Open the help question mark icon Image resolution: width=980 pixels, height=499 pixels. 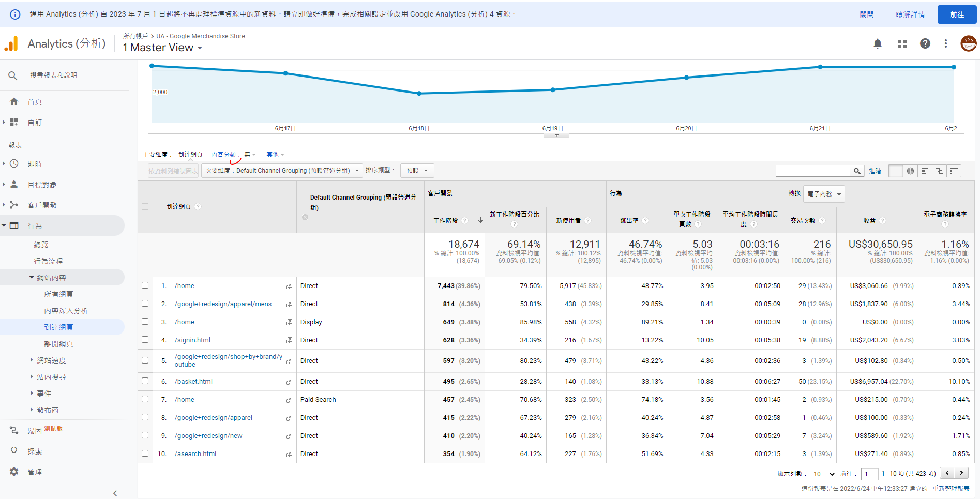coord(925,44)
